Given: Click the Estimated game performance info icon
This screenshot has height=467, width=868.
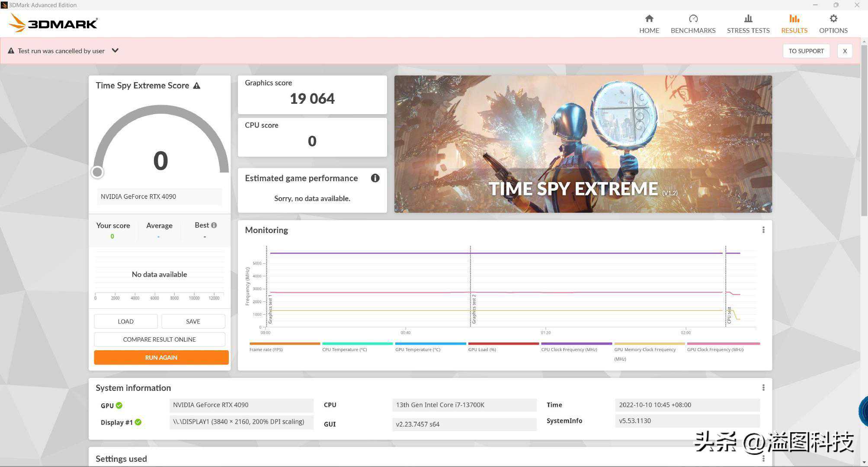Looking at the screenshot, I should (375, 178).
